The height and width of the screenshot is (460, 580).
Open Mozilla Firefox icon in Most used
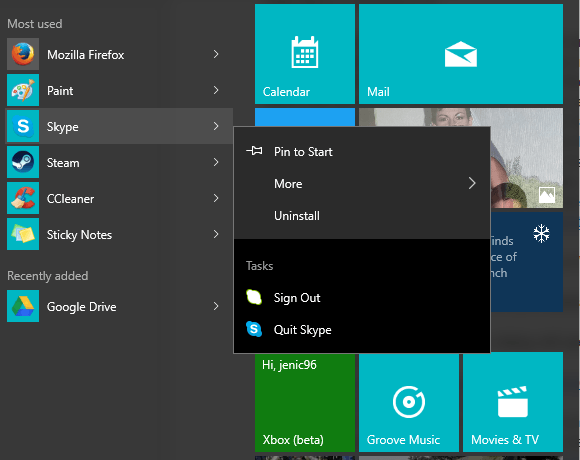click(23, 54)
